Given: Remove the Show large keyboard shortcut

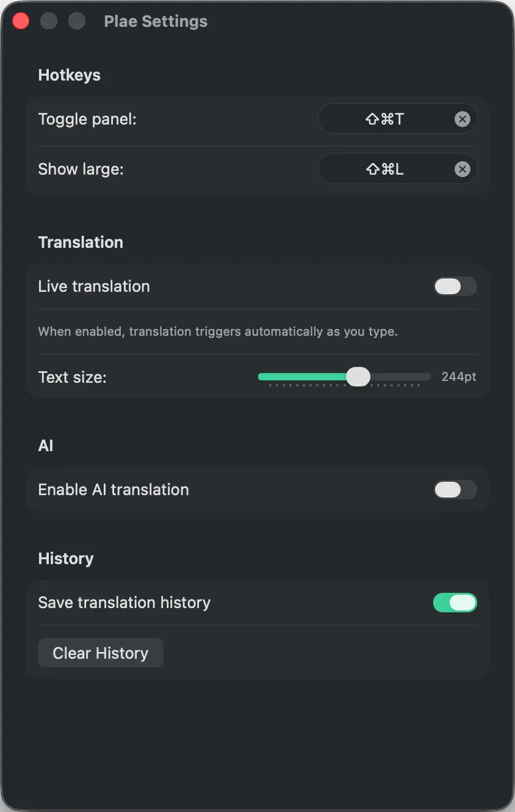Looking at the screenshot, I should (x=463, y=169).
